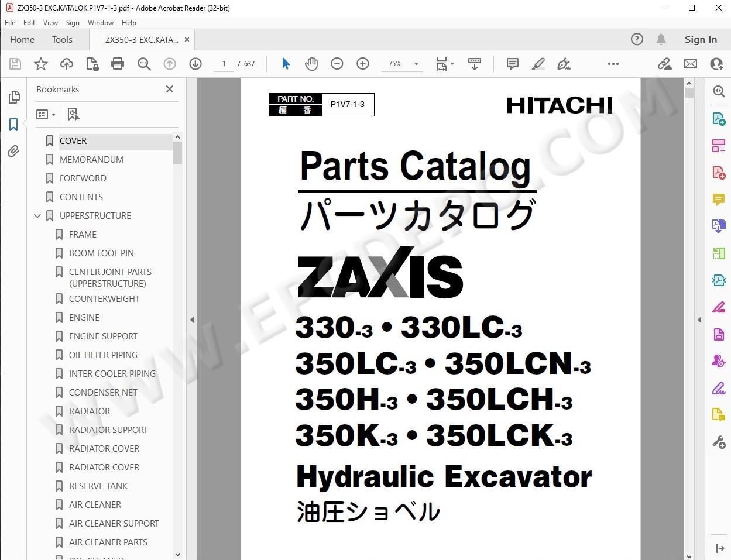Click the Zoom Out minus icon
This screenshot has width=731, height=560.
(x=337, y=64)
